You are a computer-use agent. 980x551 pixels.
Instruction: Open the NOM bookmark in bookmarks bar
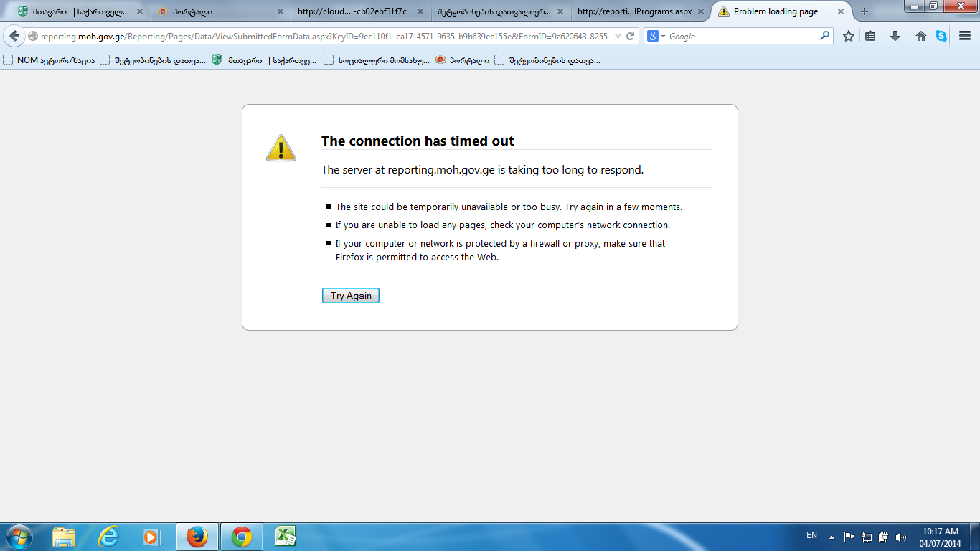[x=49, y=60]
